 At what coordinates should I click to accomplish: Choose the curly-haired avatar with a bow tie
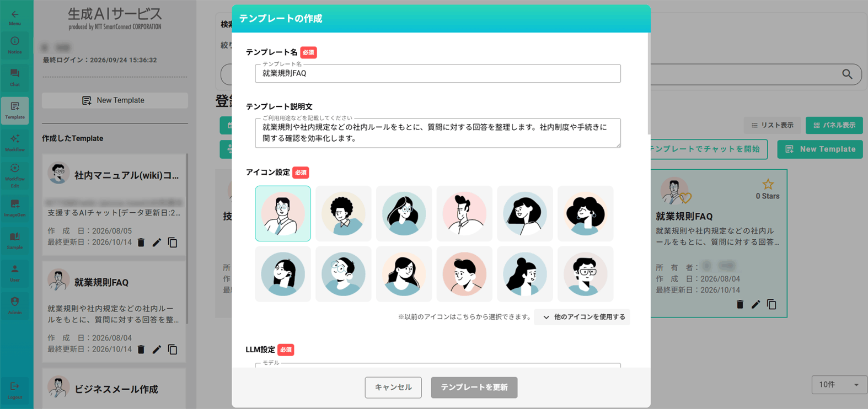[x=344, y=213]
